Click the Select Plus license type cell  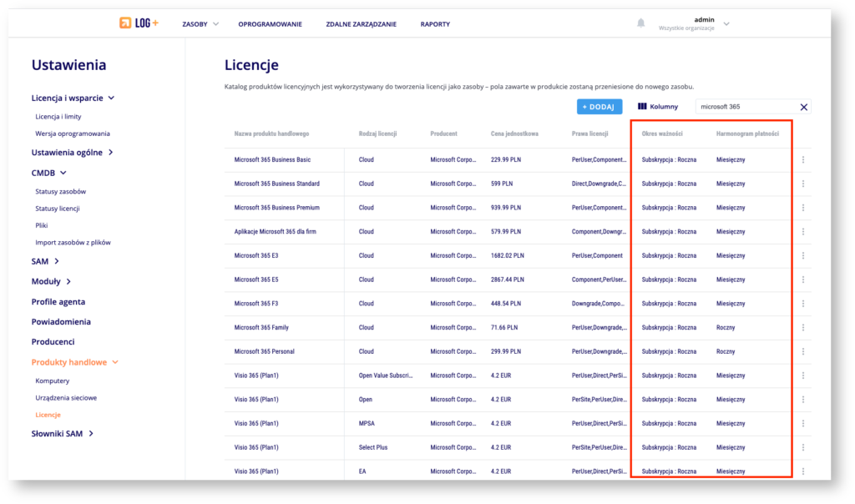373,447
